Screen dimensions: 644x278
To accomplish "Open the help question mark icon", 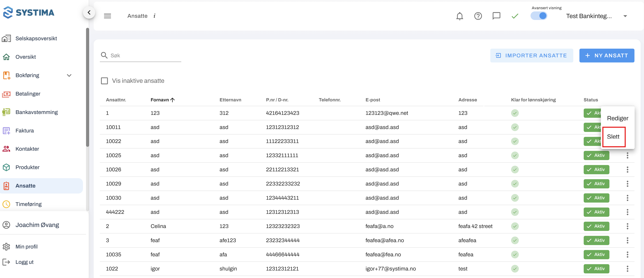I will (478, 16).
